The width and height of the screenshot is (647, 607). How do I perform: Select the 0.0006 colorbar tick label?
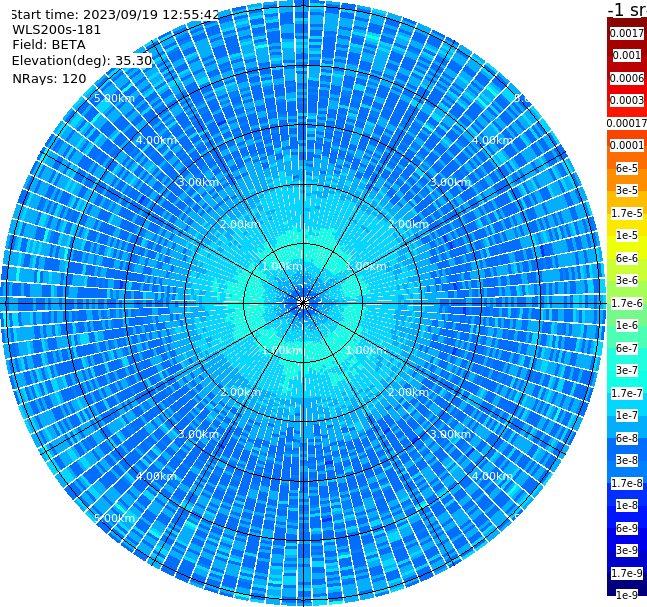(627, 78)
